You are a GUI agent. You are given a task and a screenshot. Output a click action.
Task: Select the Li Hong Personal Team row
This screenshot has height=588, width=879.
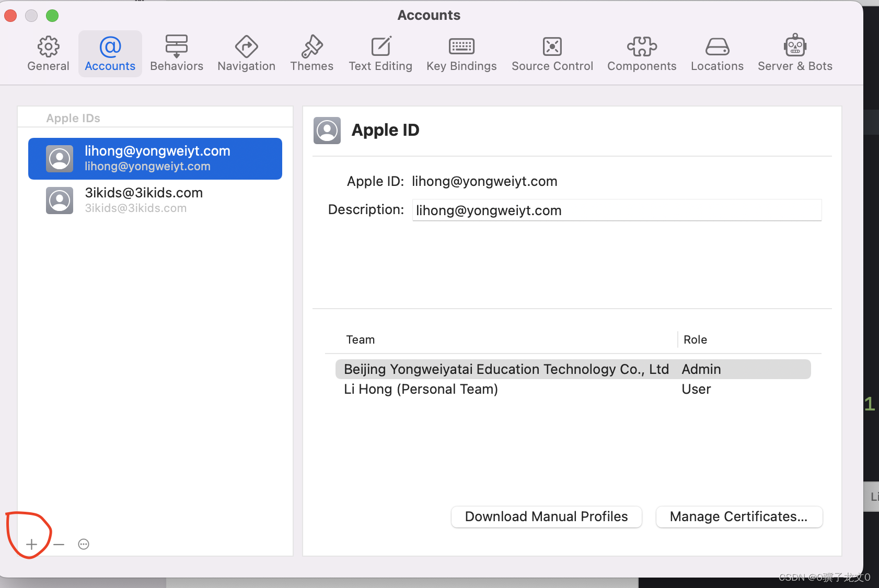(x=421, y=389)
